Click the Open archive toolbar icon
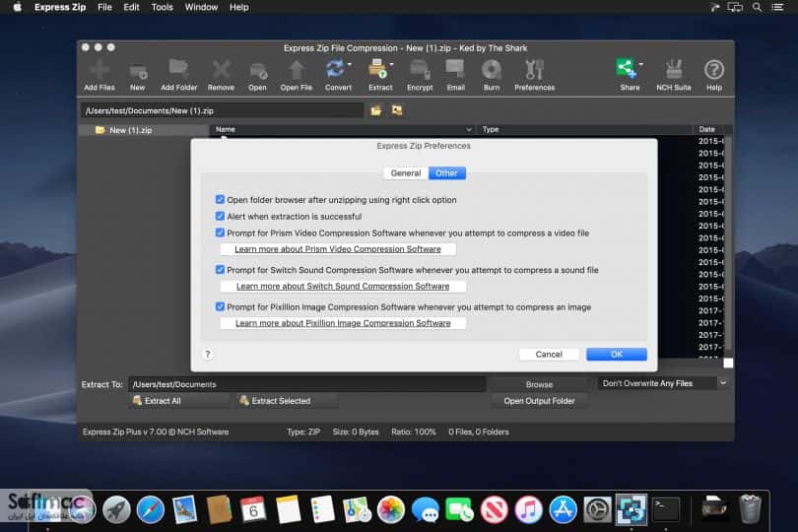 pyautogui.click(x=257, y=75)
